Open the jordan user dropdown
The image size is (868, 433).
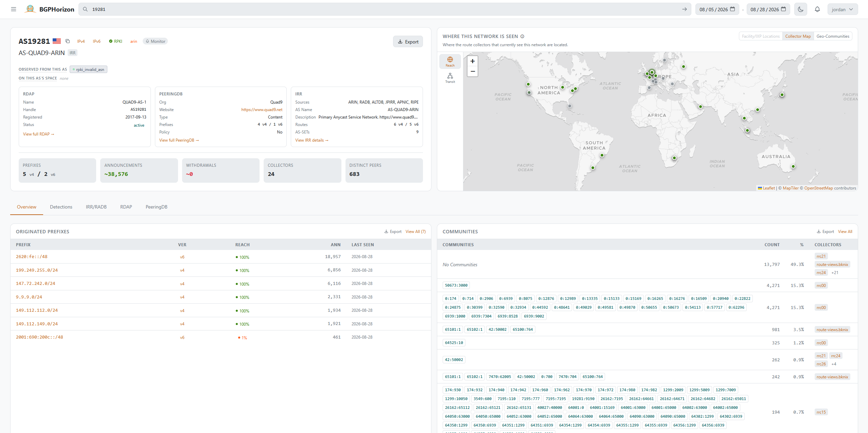[842, 9]
